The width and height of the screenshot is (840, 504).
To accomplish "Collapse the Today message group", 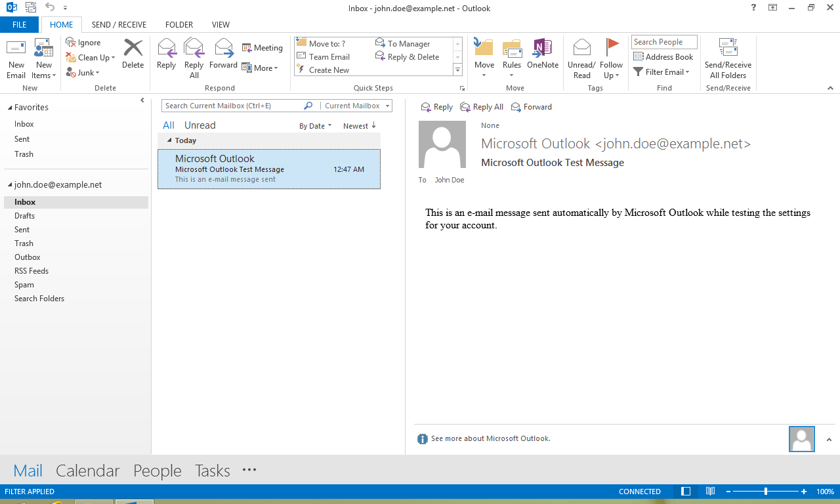I will 169,140.
